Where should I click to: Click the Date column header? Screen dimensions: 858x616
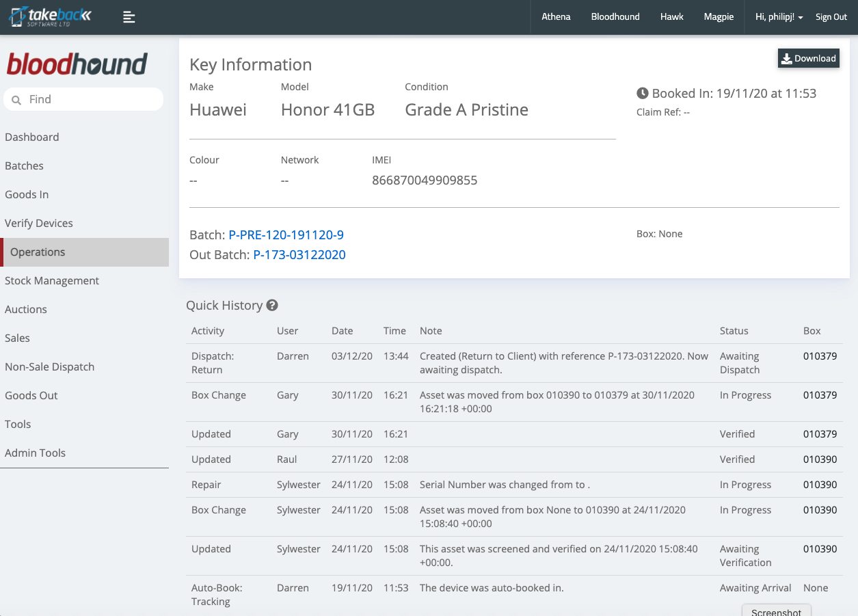[x=343, y=331]
